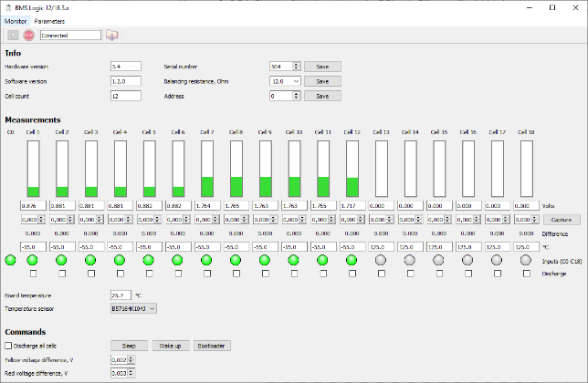
Task: Open the Balancing resistance dropdown
Action: click(x=285, y=81)
